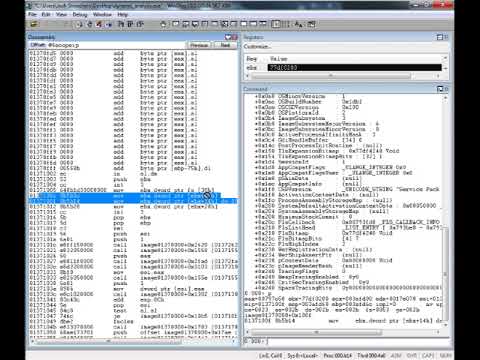Open the Registers window toolbar icon
This screenshot has height=360, width=480.
205,24
